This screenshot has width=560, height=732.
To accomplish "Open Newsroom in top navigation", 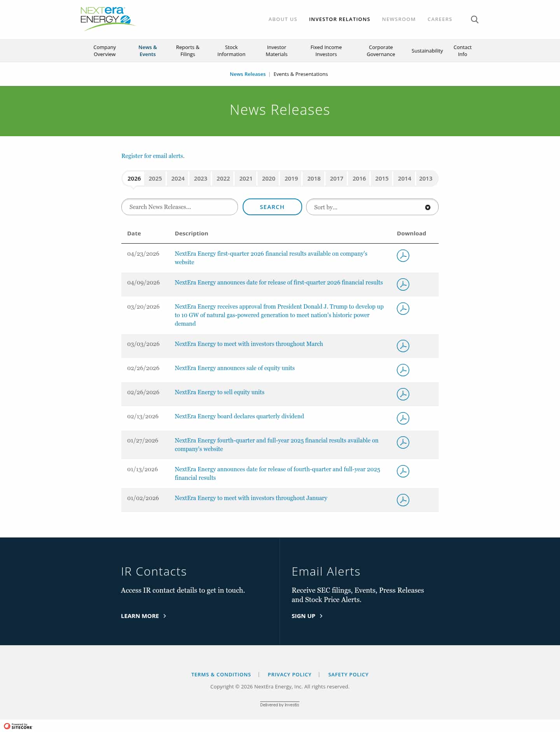I will click(399, 19).
